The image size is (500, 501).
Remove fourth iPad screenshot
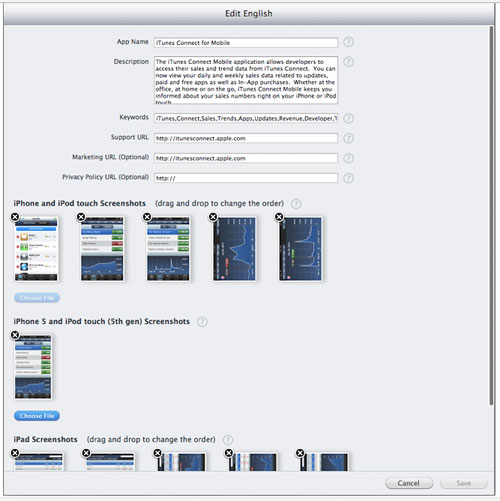click(x=229, y=453)
